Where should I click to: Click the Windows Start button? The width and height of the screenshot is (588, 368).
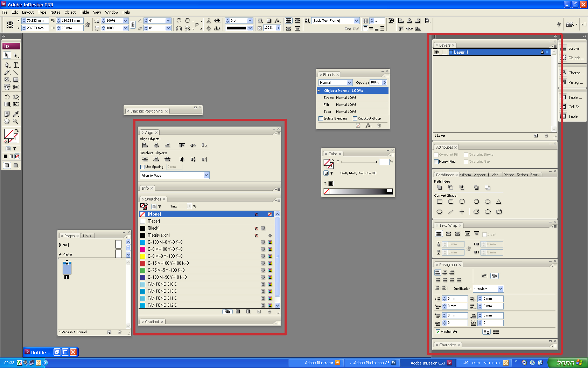point(568,363)
